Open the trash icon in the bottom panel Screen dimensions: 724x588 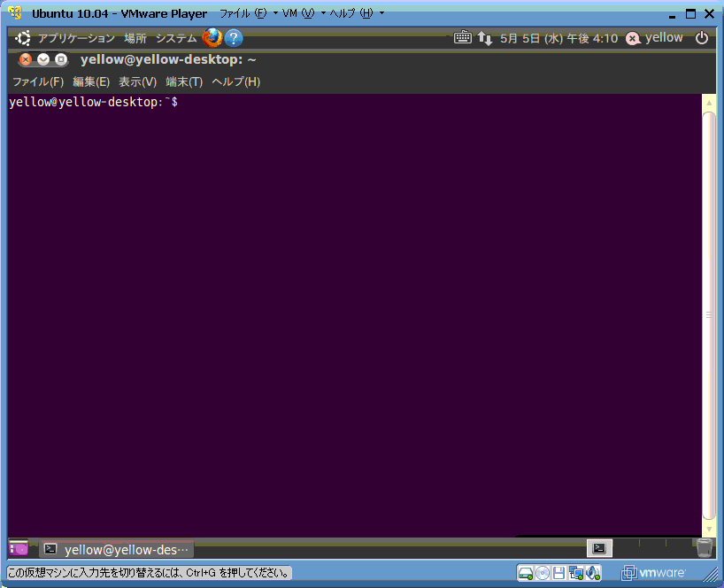[705, 548]
